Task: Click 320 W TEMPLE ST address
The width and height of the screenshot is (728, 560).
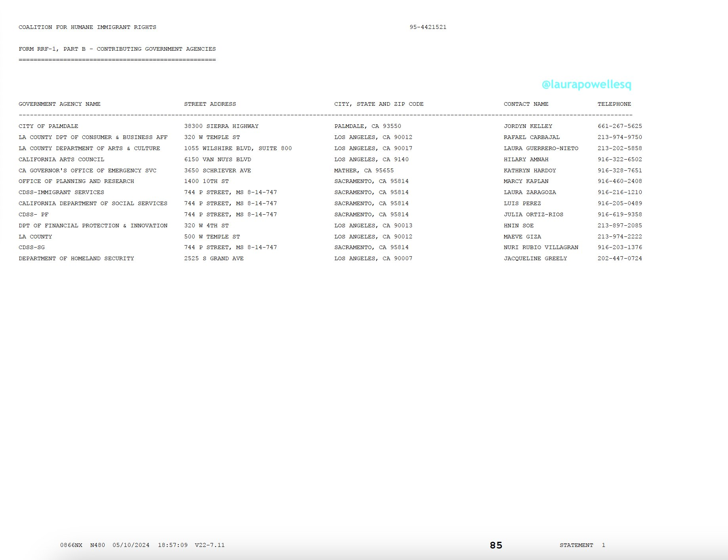Action: pos(212,137)
